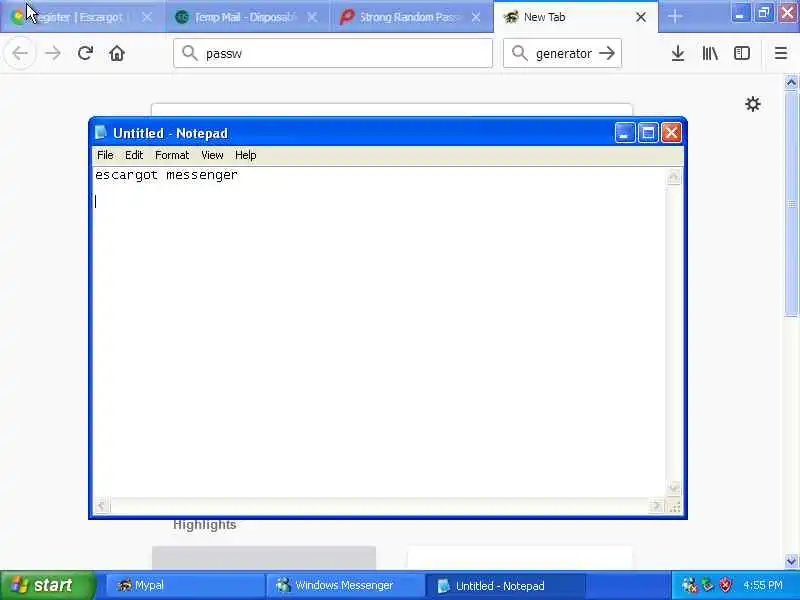Screen dimensions: 800x600
Task: Switch to Mypal in taskbar
Action: [x=185, y=585]
